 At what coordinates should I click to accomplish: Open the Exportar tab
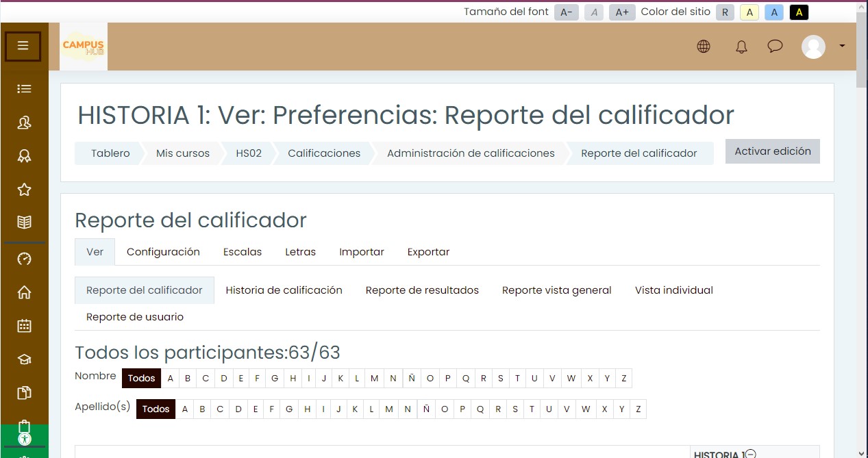tap(428, 252)
